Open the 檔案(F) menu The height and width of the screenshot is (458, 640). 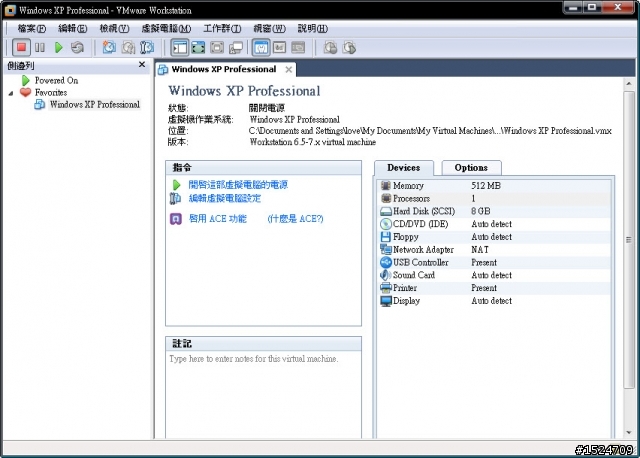pos(32,29)
